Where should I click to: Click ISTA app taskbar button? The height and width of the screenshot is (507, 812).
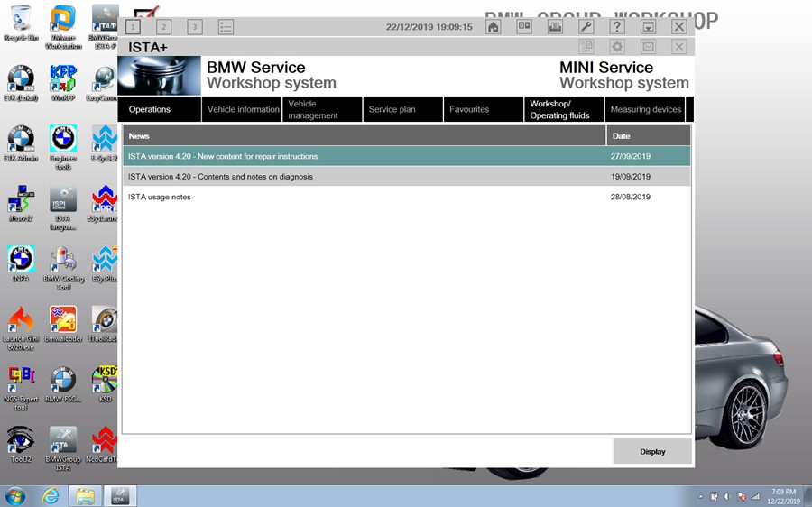120,496
